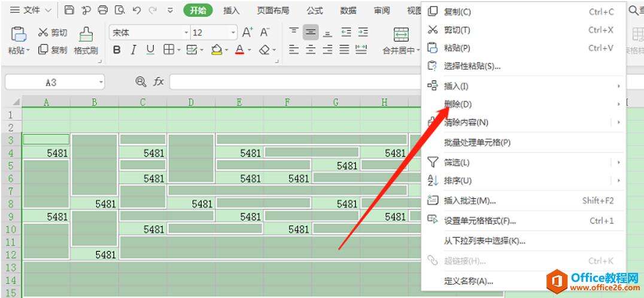Open the font size 12 dropdown
644x298 pixels.
tap(233, 33)
